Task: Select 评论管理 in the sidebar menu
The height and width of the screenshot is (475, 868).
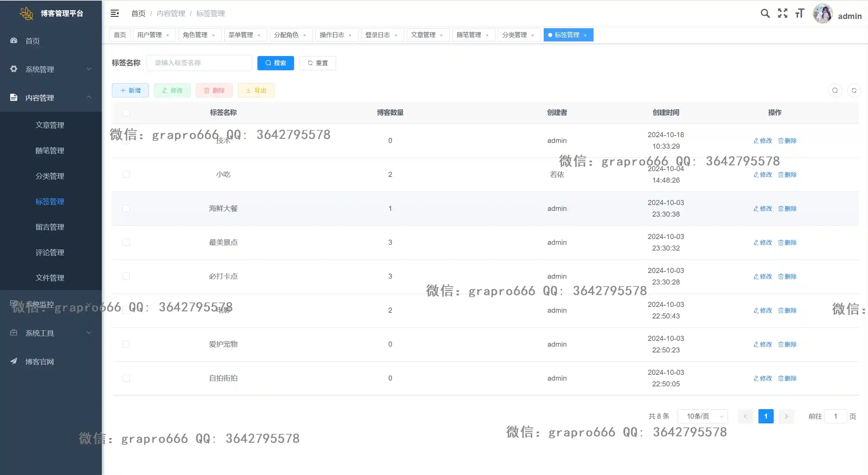Action: tap(50, 252)
